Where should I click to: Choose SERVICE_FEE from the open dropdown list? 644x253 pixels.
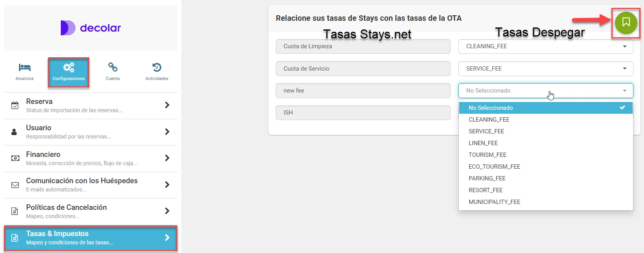click(x=546, y=131)
